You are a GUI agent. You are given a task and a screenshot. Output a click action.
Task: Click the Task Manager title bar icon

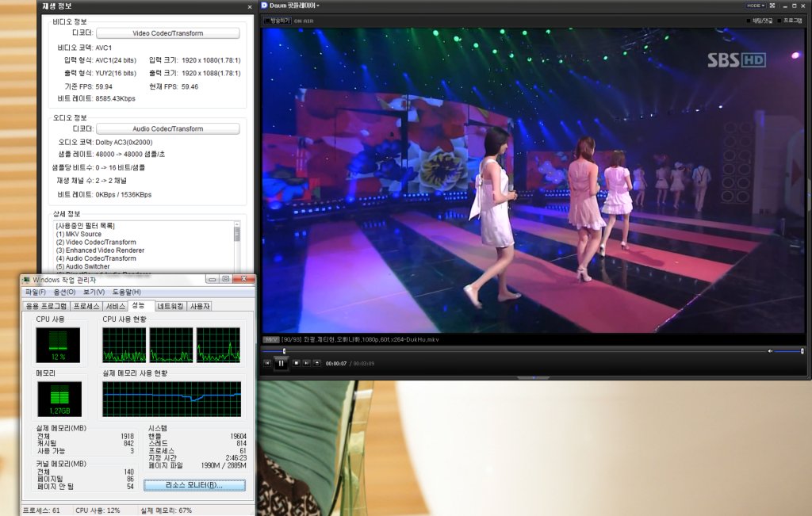pyautogui.click(x=26, y=280)
